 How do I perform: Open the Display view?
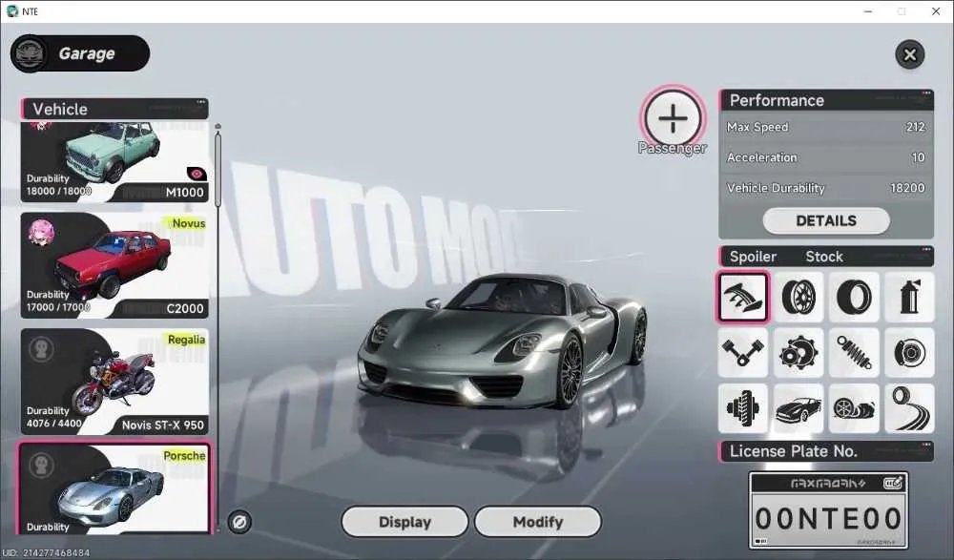click(x=404, y=522)
